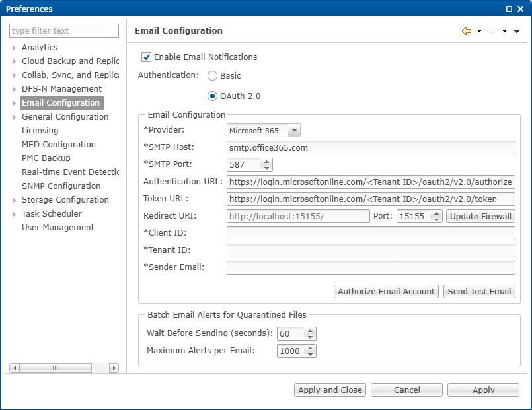Select the OAuth 2.0 radio button
Viewport: 532px width, 410px height.
tap(212, 94)
